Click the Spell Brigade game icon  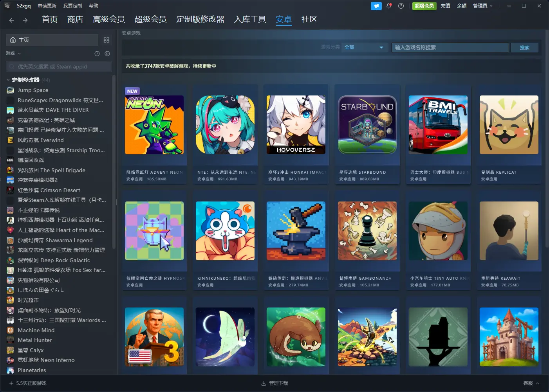click(10, 170)
